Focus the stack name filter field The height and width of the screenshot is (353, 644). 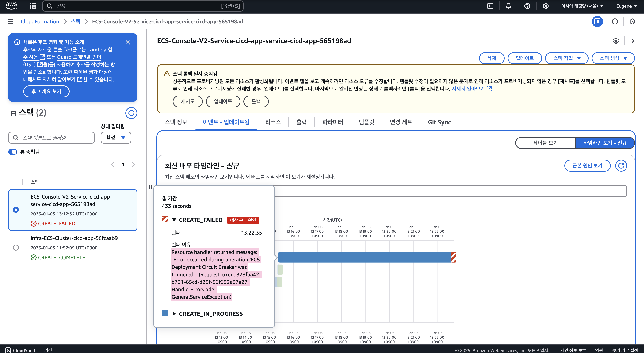[51, 138]
